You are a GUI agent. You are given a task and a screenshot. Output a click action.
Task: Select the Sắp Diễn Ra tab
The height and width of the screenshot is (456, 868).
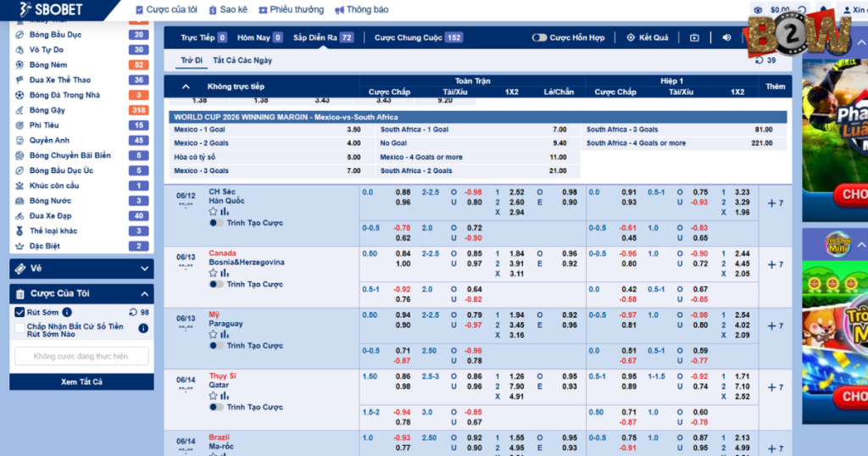pyautogui.click(x=323, y=37)
